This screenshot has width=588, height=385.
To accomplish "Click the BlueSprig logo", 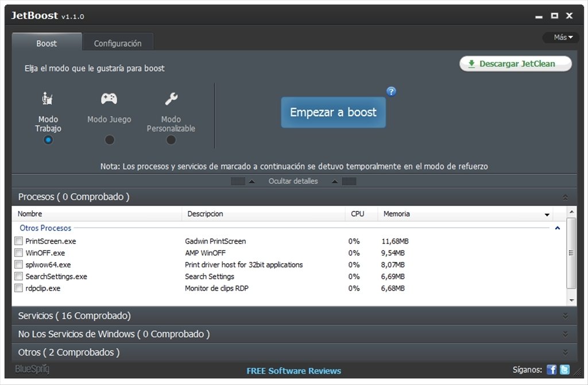I will coord(32,369).
